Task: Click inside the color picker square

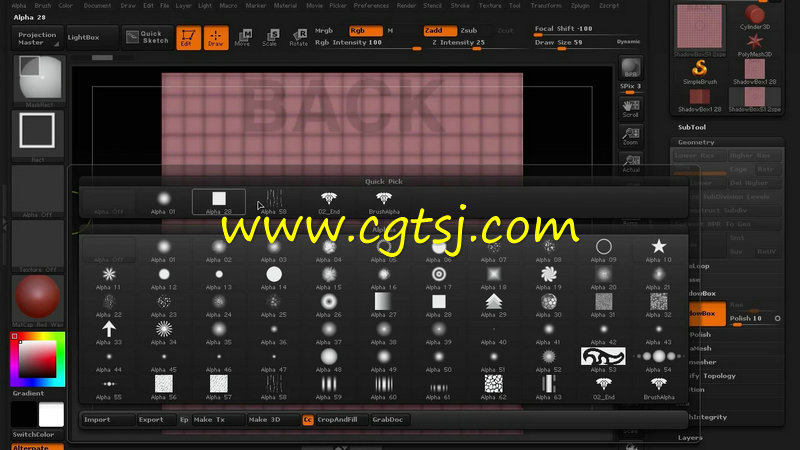Action: 37,359
